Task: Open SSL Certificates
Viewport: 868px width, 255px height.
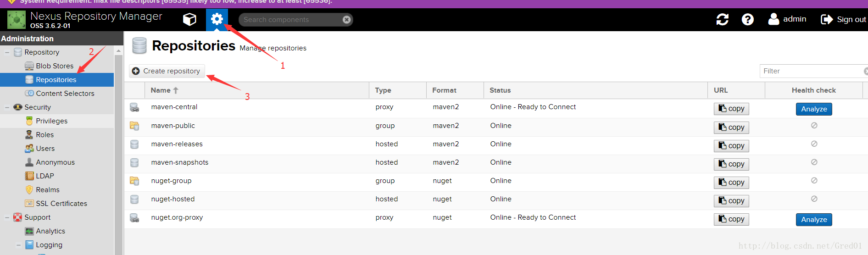Action: (x=61, y=204)
